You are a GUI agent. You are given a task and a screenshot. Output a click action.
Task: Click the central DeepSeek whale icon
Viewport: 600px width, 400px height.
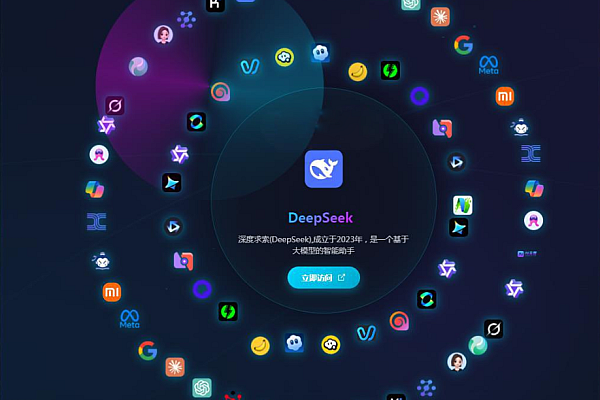324,169
